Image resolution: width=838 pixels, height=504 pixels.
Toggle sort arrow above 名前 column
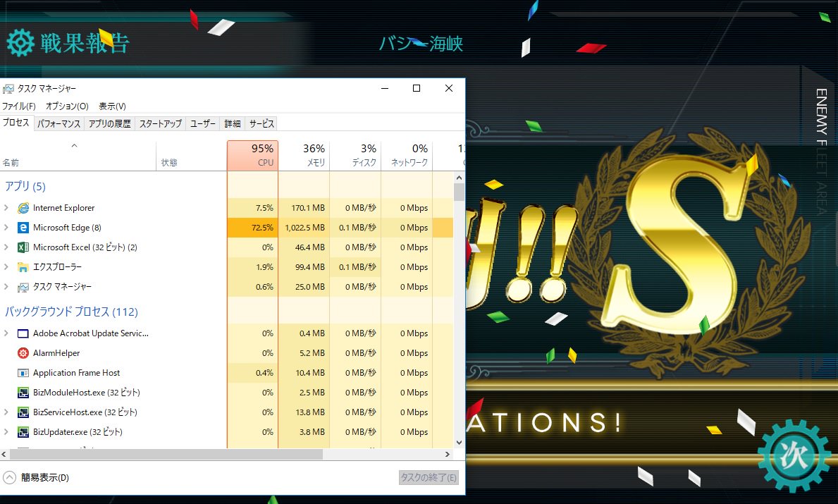pos(74,145)
